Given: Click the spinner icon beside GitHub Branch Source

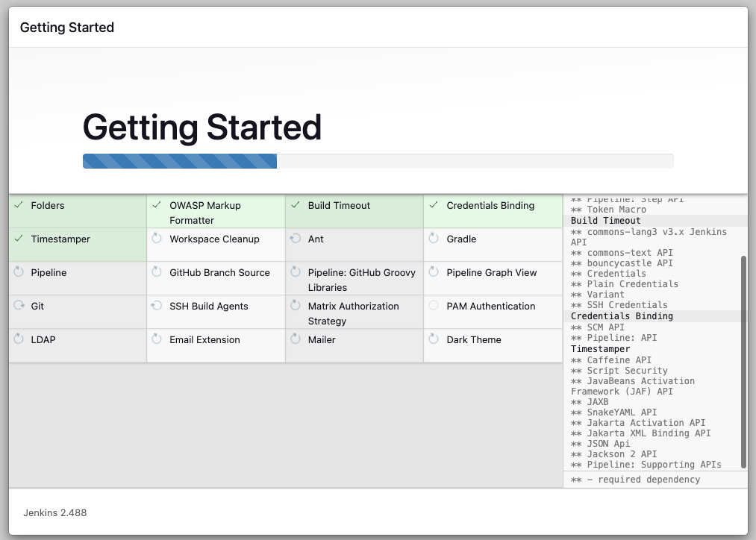Looking at the screenshot, I should point(157,271).
